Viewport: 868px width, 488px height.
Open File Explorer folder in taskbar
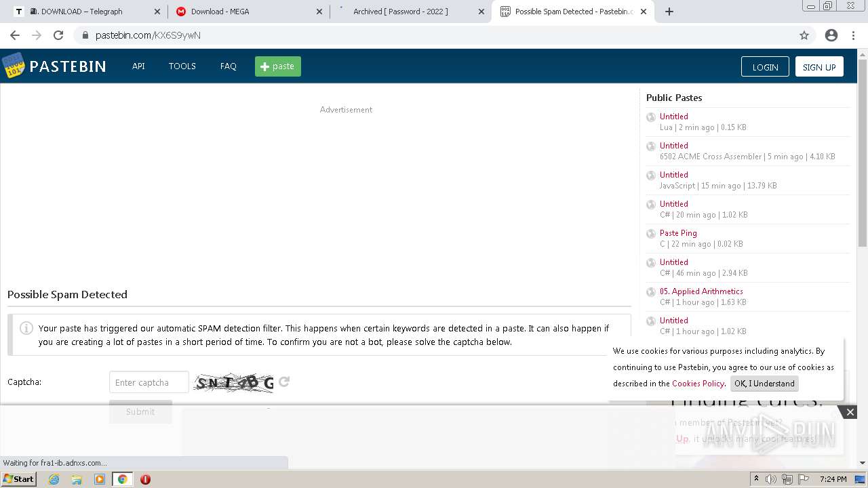pos(77,479)
